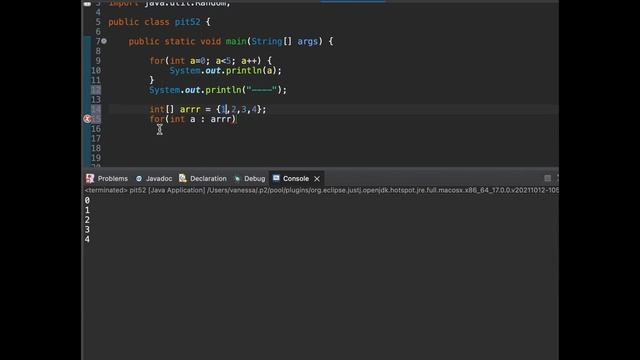The image size is (640, 360).
Task: Click line number 10 in the gutter
Action: click(96, 71)
